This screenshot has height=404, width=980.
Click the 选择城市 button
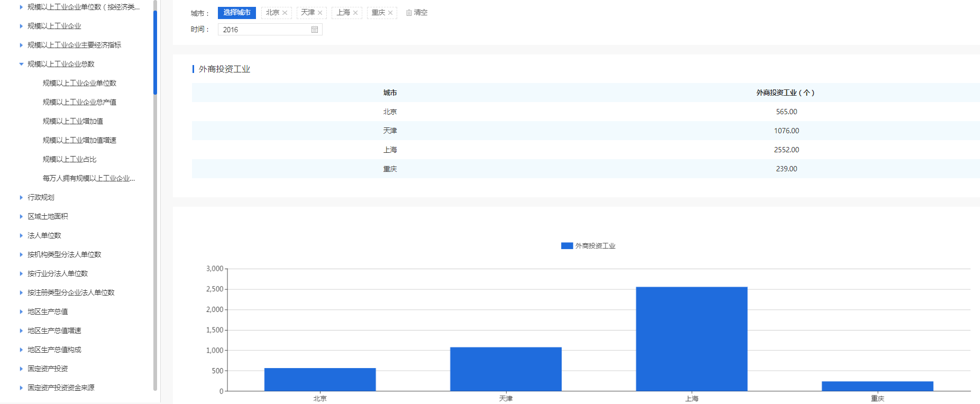coord(237,13)
